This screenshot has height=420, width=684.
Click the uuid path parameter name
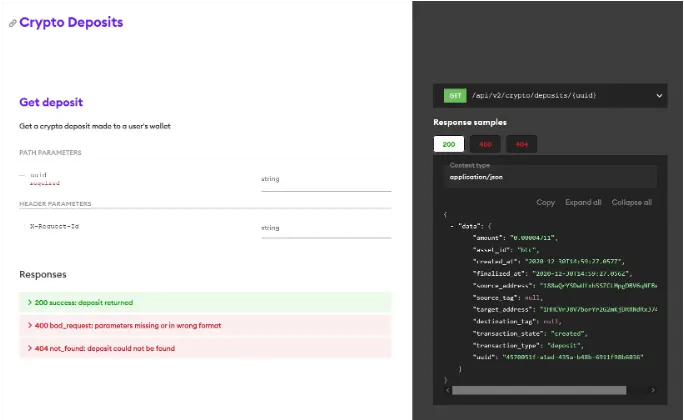[x=38, y=174]
